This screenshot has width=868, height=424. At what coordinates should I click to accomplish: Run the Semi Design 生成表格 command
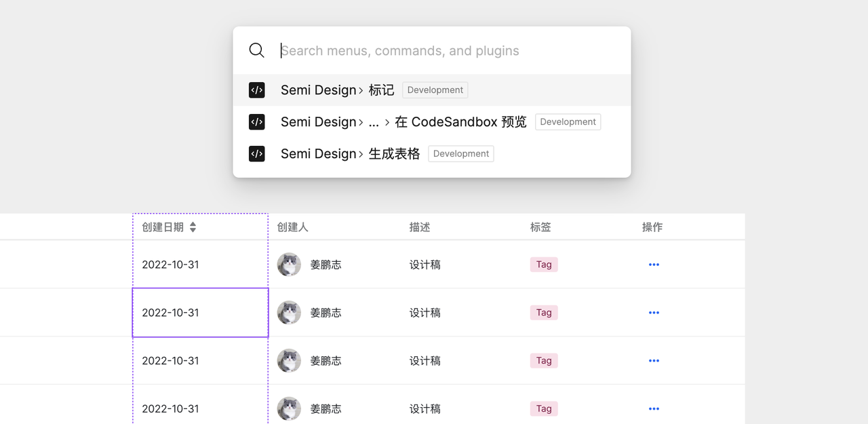(350, 154)
